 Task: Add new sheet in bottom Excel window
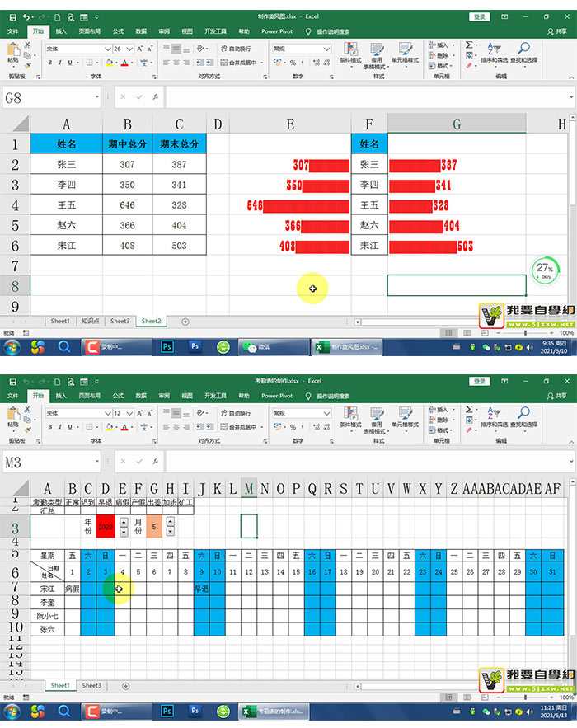click(x=125, y=686)
